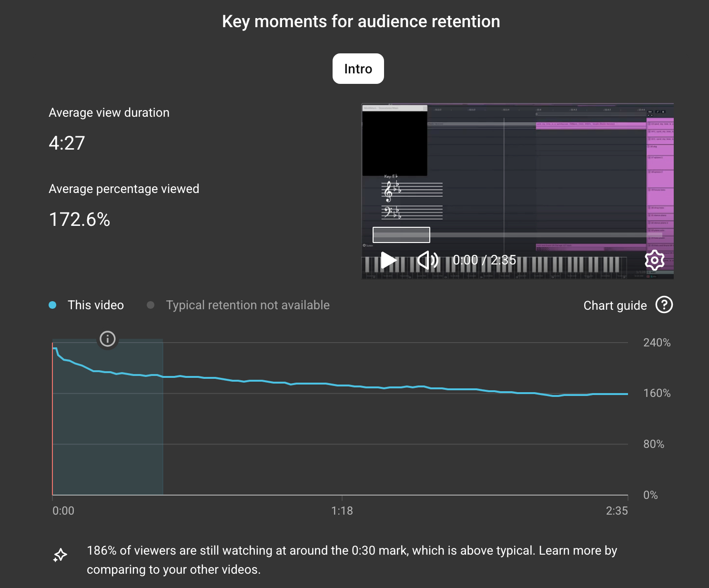Open video player settings gear

654,260
